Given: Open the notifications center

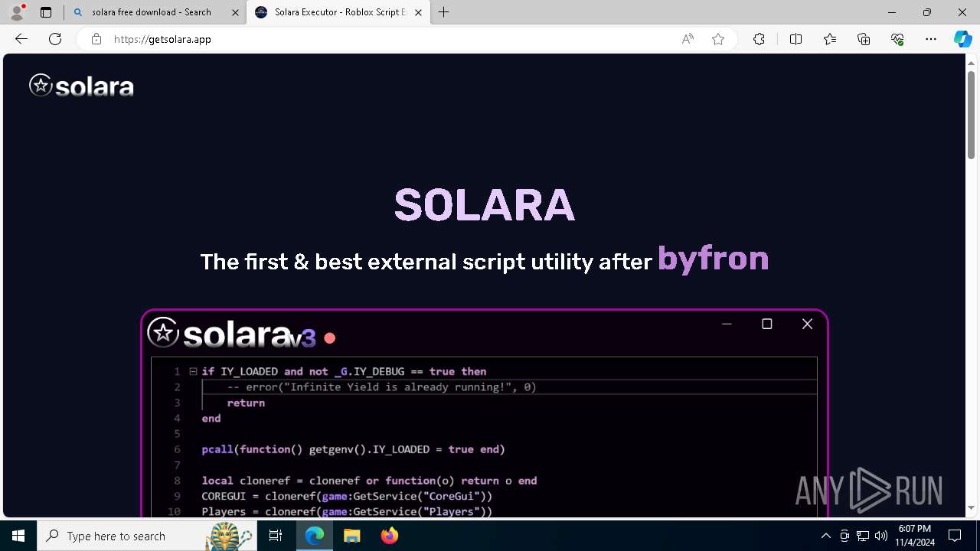Looking at the screenshot, I should click(x=955, y=536).
